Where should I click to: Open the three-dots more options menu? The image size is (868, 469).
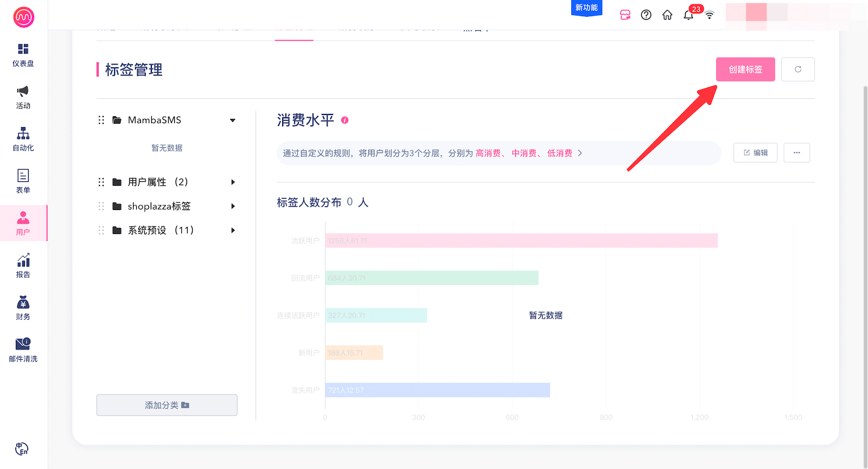796,153
